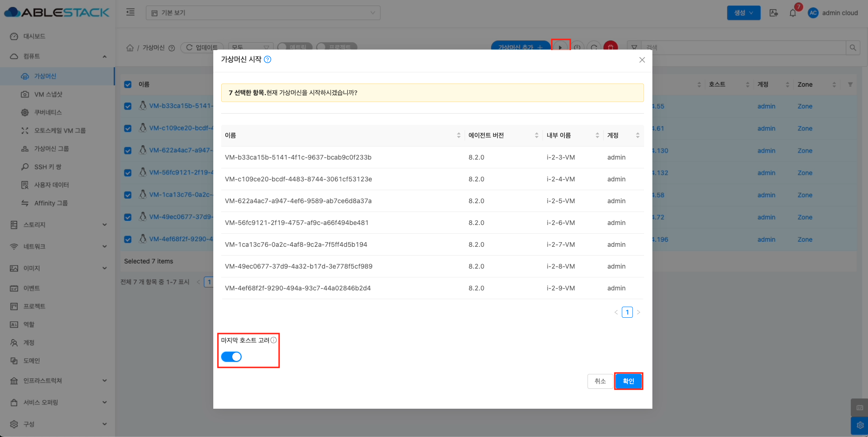Open 대시보드 in the sidebar
Viewport: 868px width, 437px height.
(34, 36)
